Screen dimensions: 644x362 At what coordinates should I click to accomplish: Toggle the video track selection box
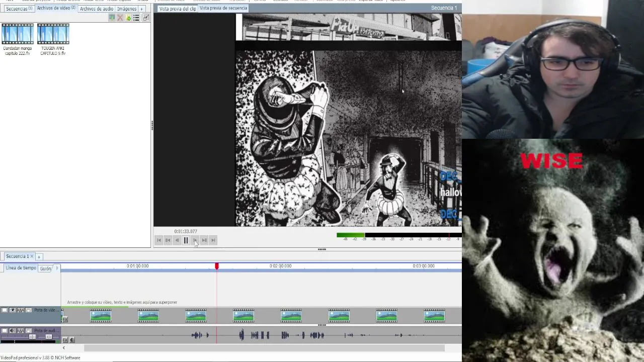tap(5, 310)
